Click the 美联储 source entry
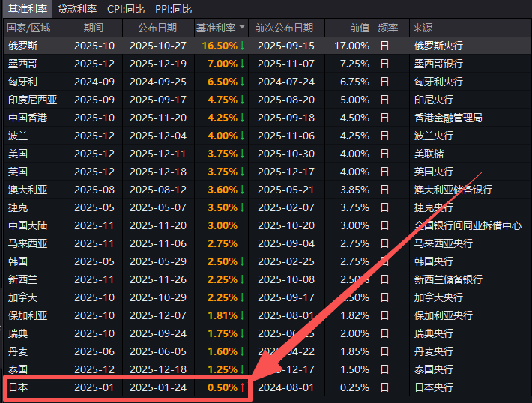Image resolution: width=532 pixels, height=403 pixels. tap(429, 154)
